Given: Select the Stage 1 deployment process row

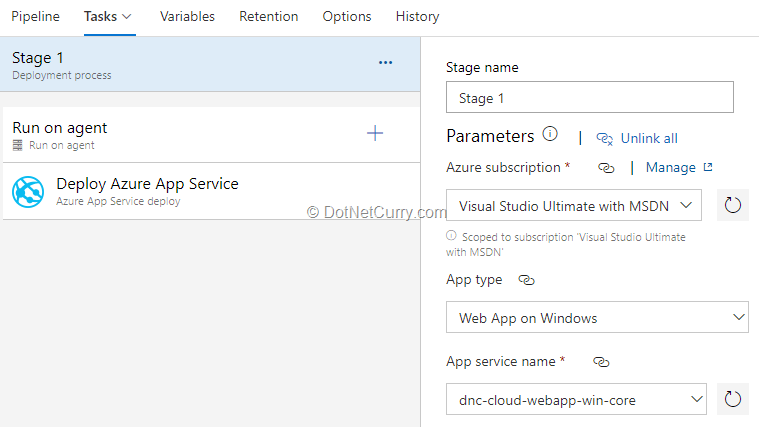Looking at the screenshot, I should tap(210, 64).
